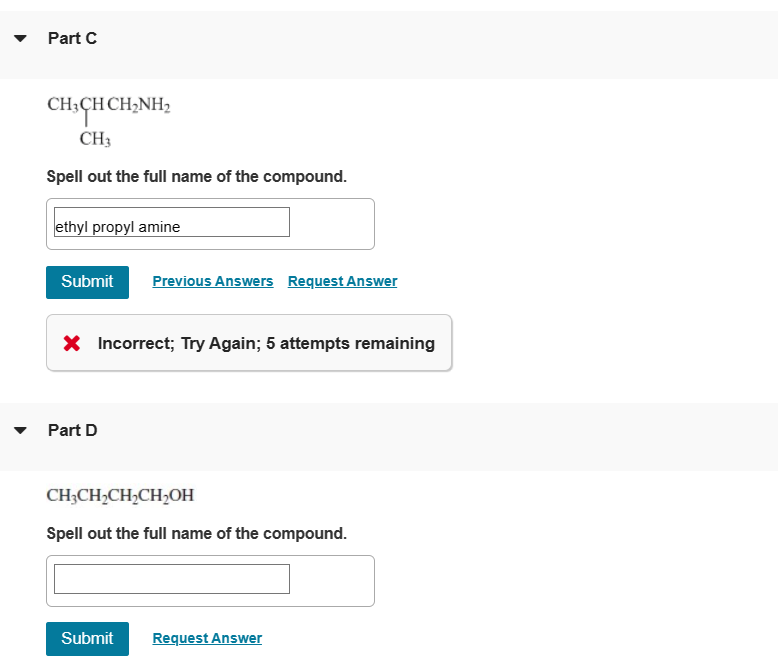Image resolution: width=778 pixels, height=672 pixels.
Task: Request Answer for Part D
Action: [207, 639]
